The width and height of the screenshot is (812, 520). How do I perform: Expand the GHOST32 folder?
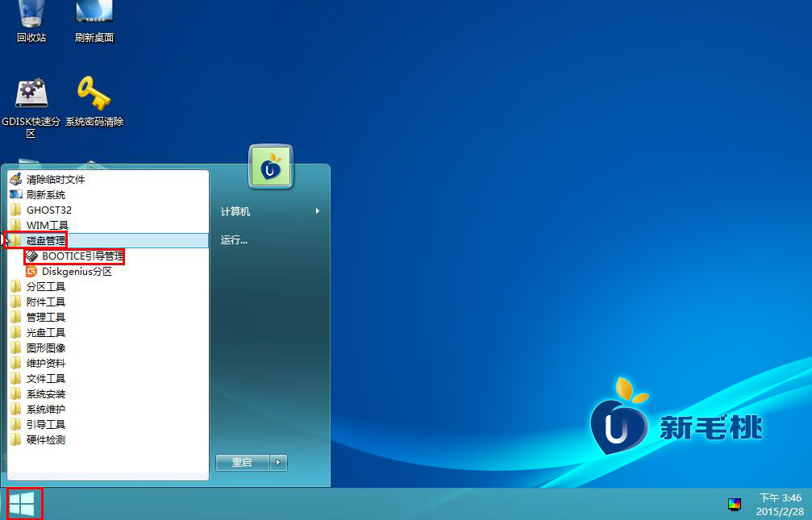[108, 210]
